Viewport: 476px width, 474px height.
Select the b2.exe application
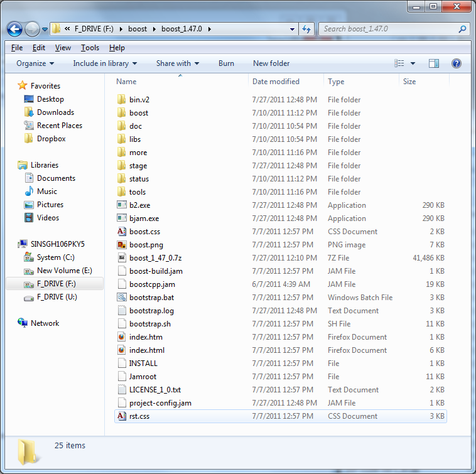tap(281, 205)
